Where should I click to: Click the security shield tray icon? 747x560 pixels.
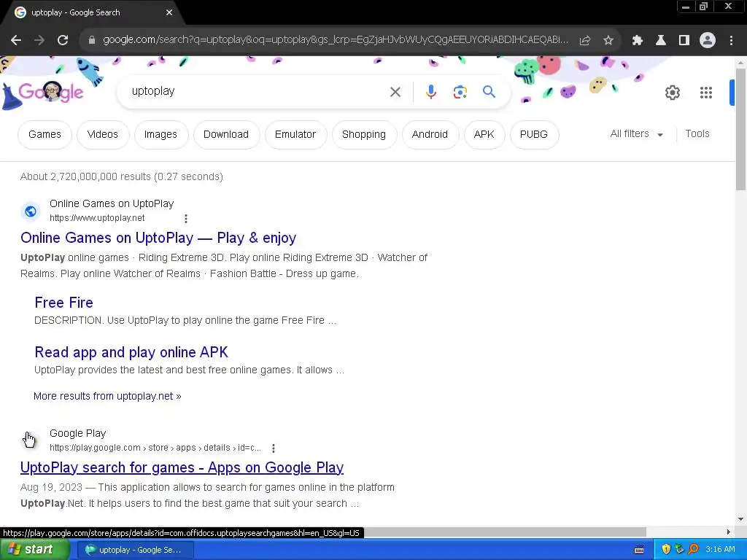[x=666, y=550]
